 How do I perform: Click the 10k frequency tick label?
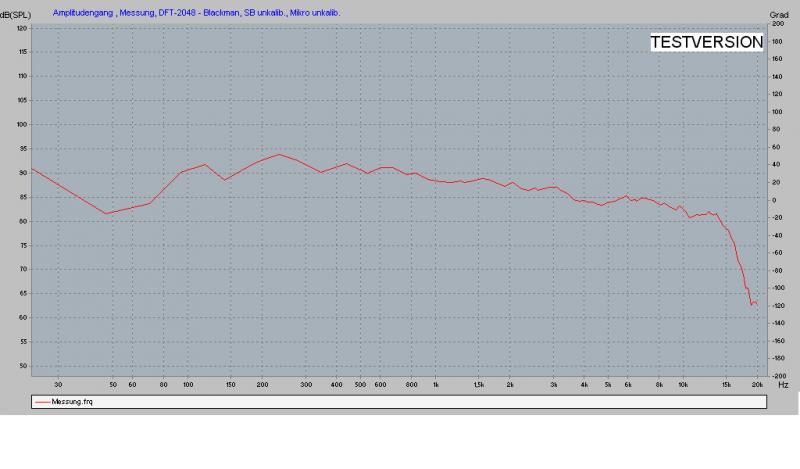point(683,385)
